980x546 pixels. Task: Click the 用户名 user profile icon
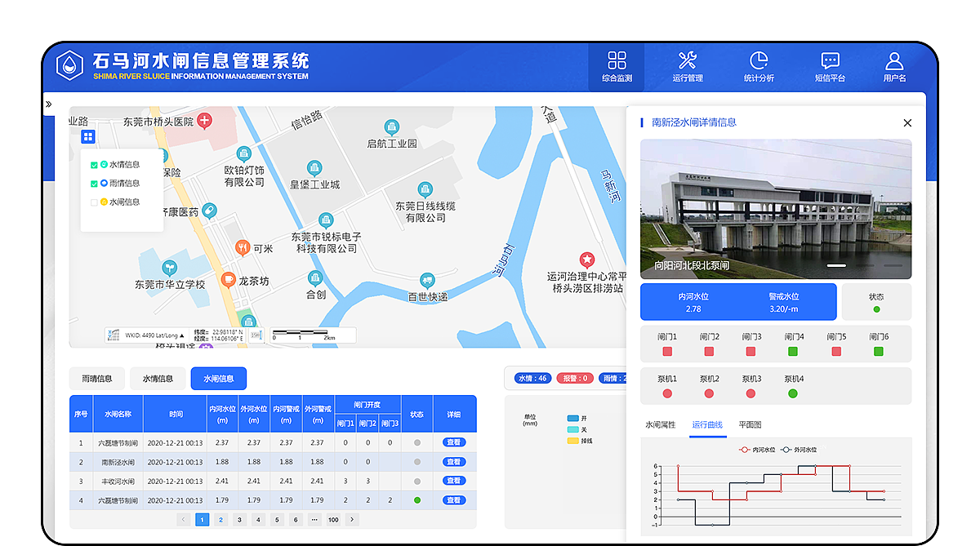pyautogui.click(x=893, y=67)
